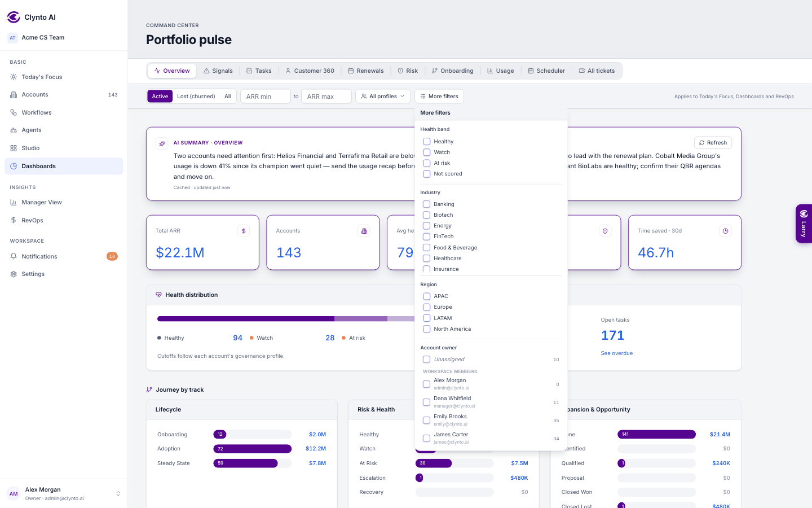Check the James Carter owner filter
This screenshot has height=508, width=812.
pos(427,438)
